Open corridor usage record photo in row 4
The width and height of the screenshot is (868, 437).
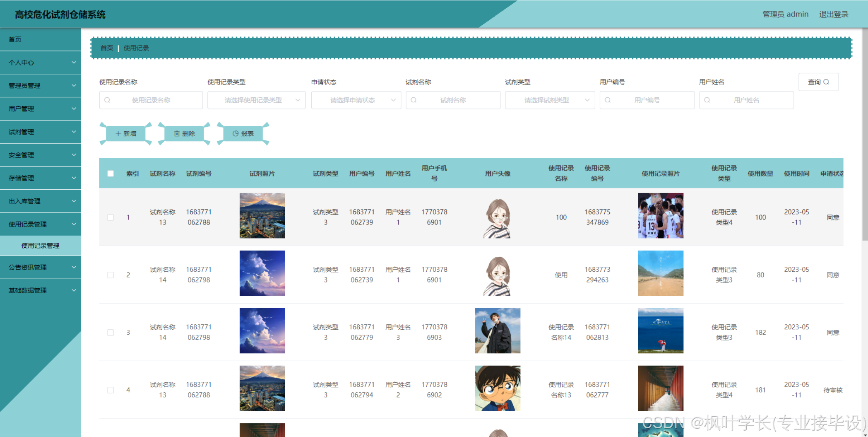coord(661,388)
